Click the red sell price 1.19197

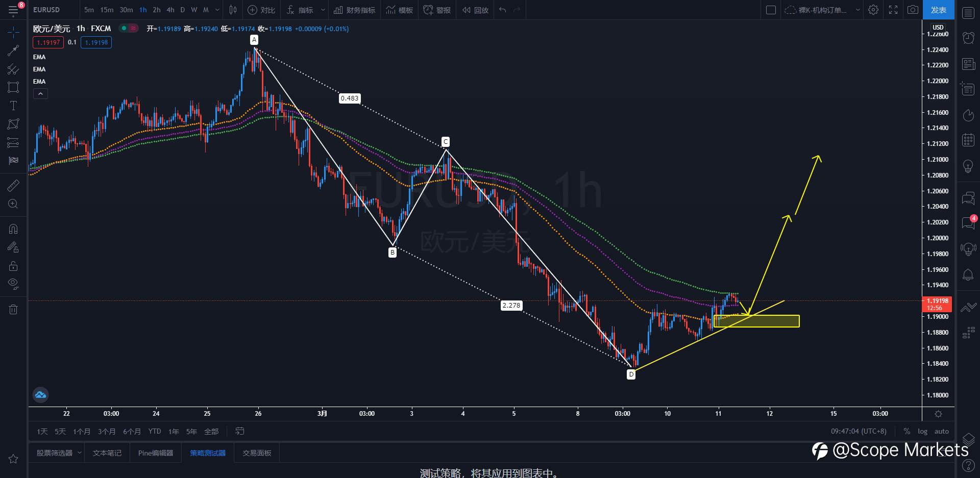coord(48,42)
